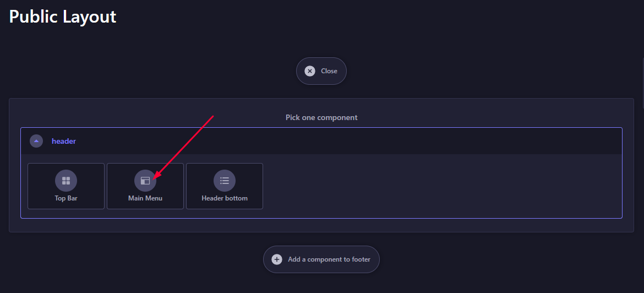644x293 pixels.
Task: Collapse the header category using its arrow
Action: click(36, 141)
